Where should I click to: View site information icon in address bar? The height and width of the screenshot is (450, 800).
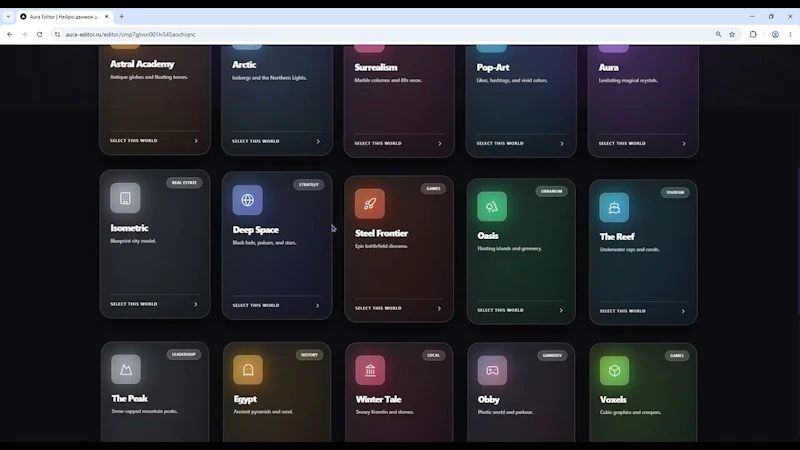(x=57, y=34)
